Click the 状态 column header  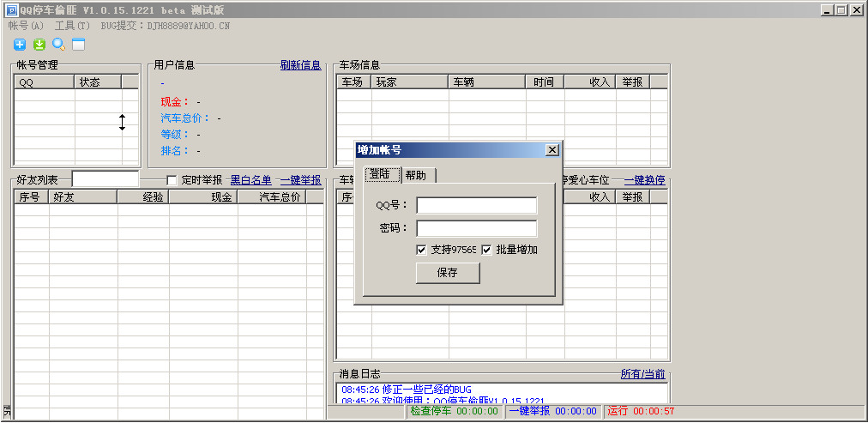pos(98,82)
